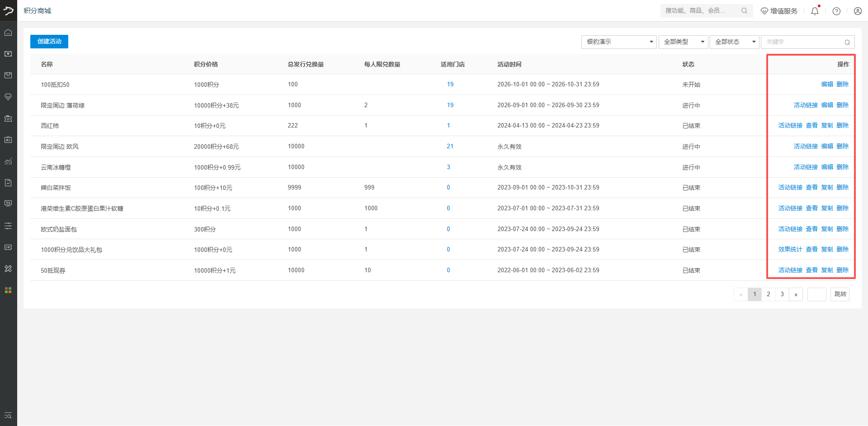This screenshot has width=868, height=426.
Task: Open the diamond marketing sidebar icon
Action: pos(8,97)
